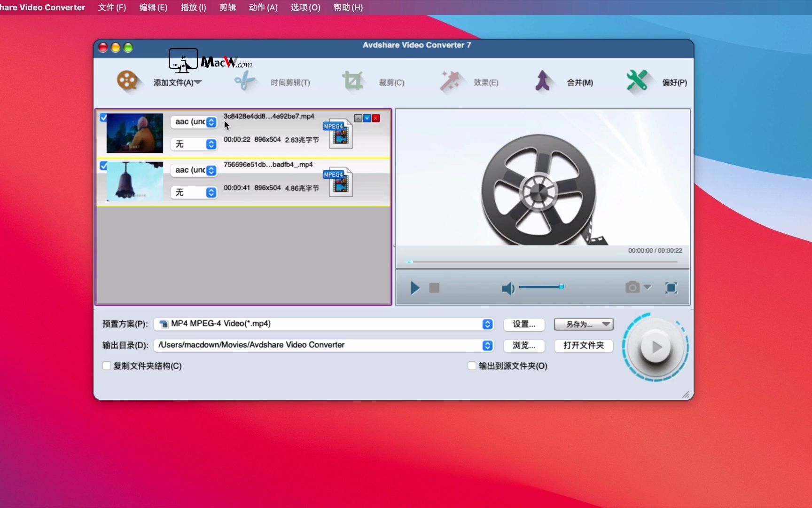Image resolution: width=812 pixels, height=508 pixels.
Task: Enable 输出到源文件夹 option
Action: coord(471,365)
